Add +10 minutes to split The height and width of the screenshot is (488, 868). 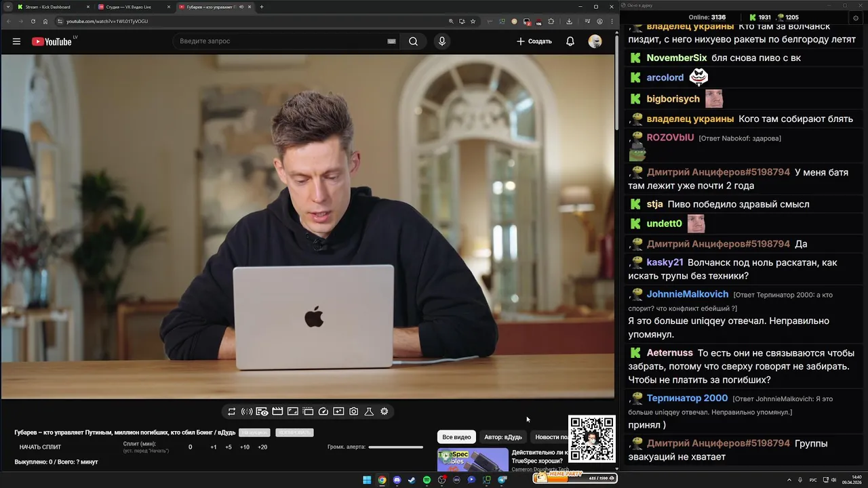245,447
